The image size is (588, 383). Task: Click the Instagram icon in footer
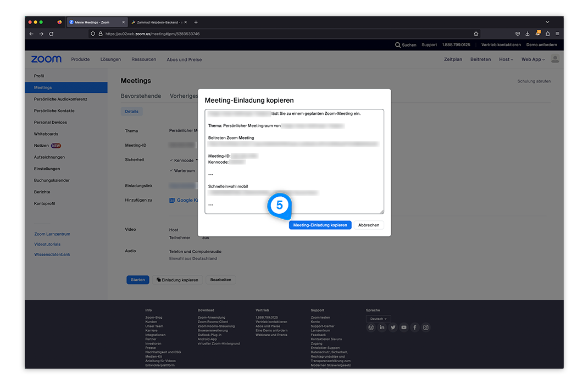pyautogui.click(x=426, y=328)
